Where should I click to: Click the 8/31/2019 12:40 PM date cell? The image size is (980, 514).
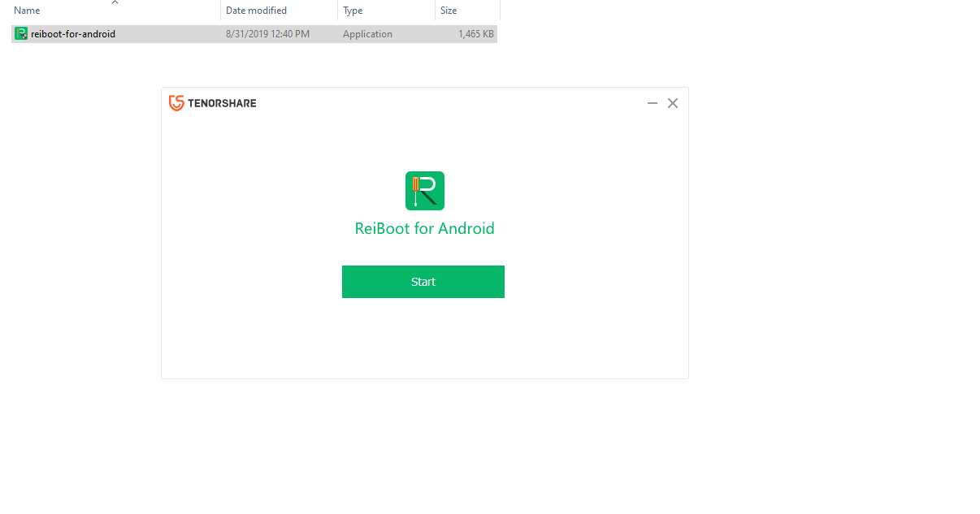coord(267,34)
